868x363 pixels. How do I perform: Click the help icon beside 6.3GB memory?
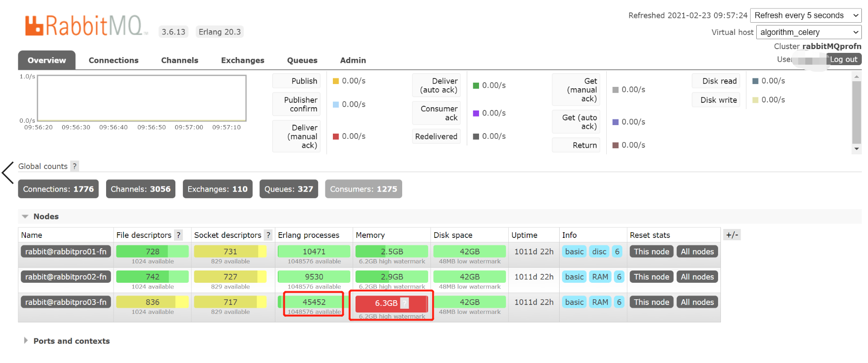pos(405,303)
